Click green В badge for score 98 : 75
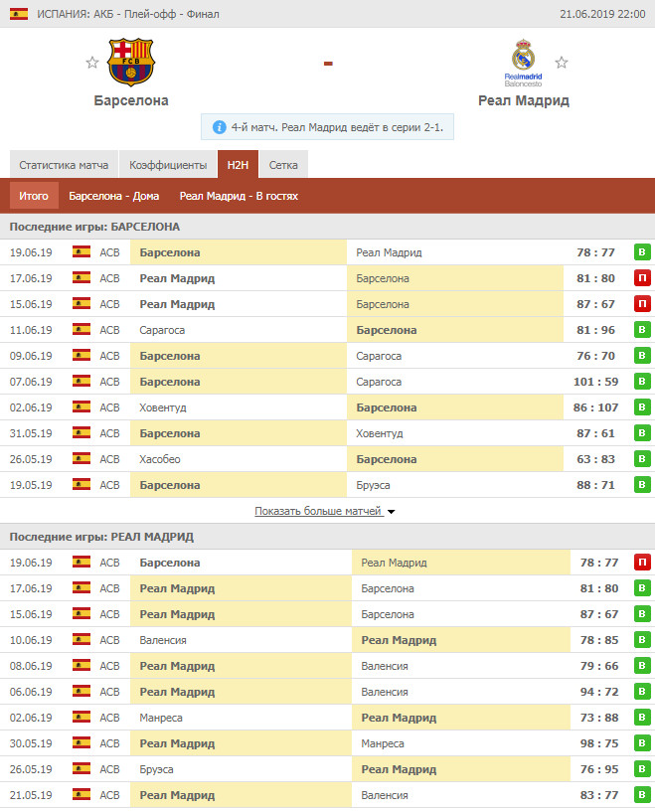The image size is (655, 812). 642,743
